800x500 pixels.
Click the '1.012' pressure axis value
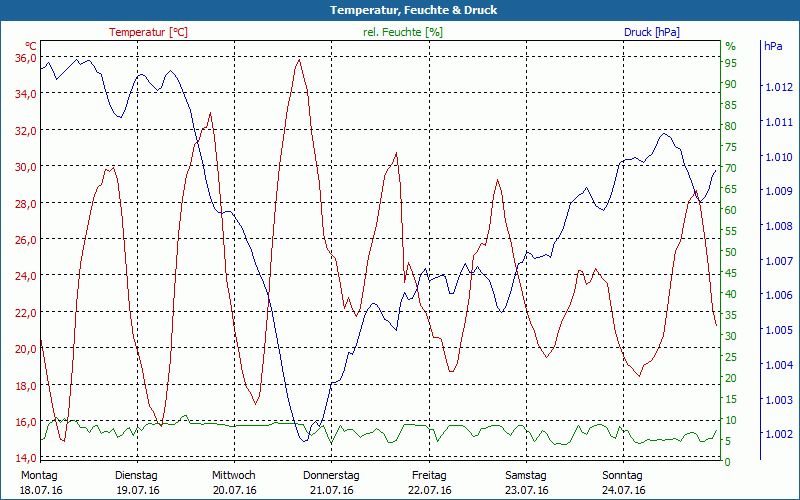pos(777,88)
